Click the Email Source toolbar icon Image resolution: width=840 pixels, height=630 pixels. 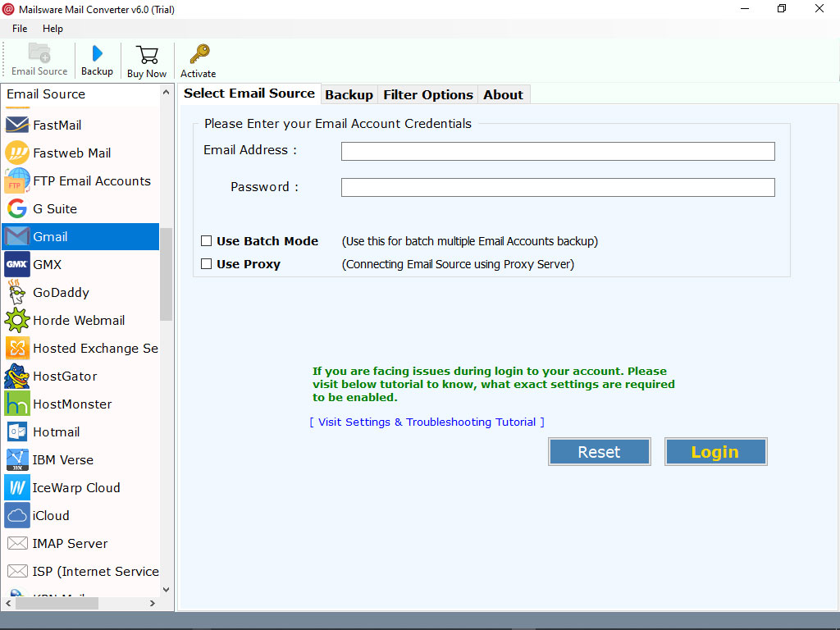(39, 53)
